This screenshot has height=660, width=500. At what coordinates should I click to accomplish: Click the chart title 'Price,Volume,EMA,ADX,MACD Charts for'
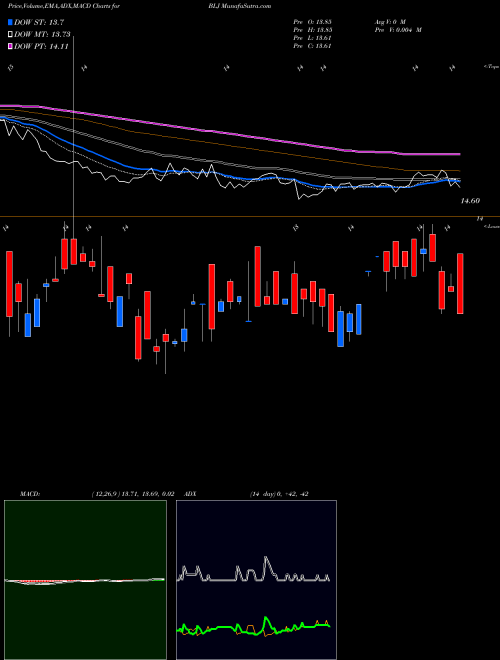[63, 6]
